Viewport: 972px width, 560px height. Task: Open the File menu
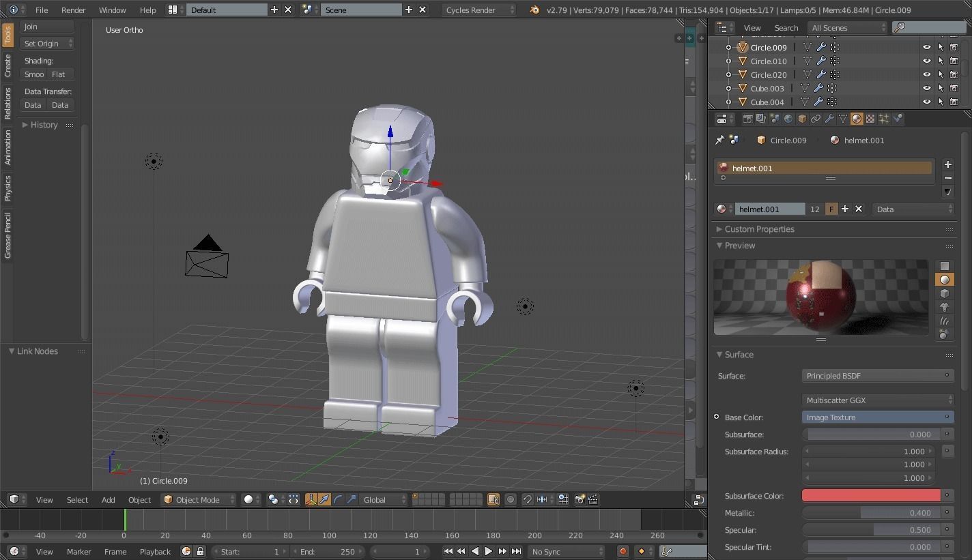(x=42, y=10)
